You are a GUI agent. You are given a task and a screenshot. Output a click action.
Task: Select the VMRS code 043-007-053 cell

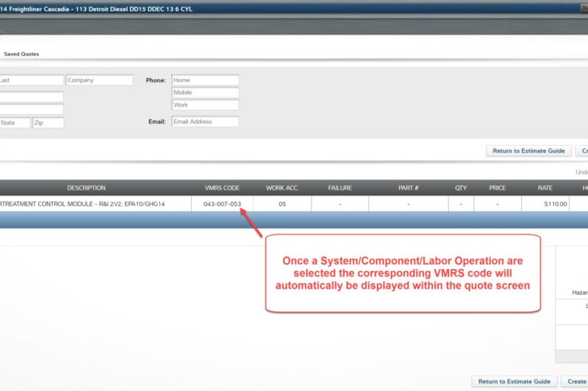[x=222, y=204]
